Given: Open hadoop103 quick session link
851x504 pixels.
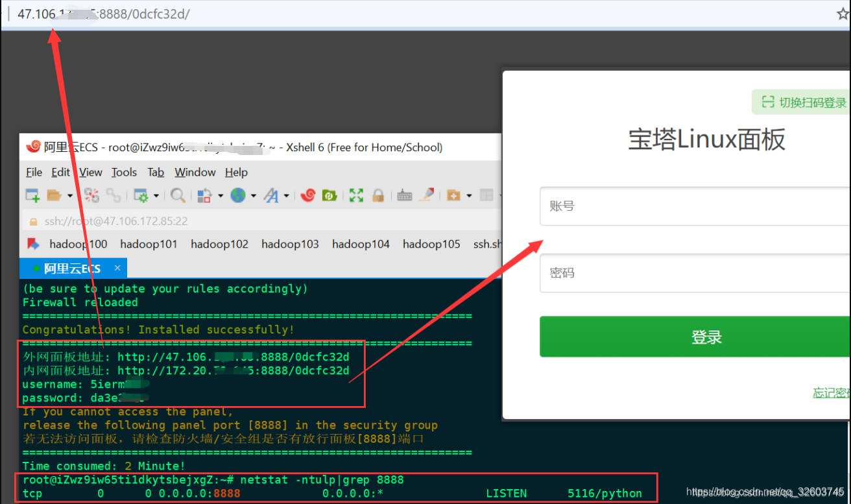Looking at the screenshot, I should 290,244.
